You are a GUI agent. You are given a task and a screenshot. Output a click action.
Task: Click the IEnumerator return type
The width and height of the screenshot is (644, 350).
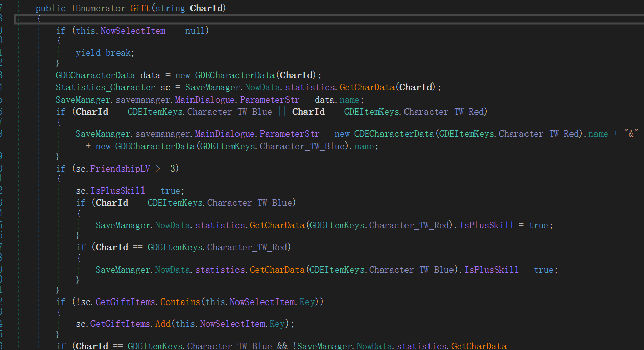(101, 9)
